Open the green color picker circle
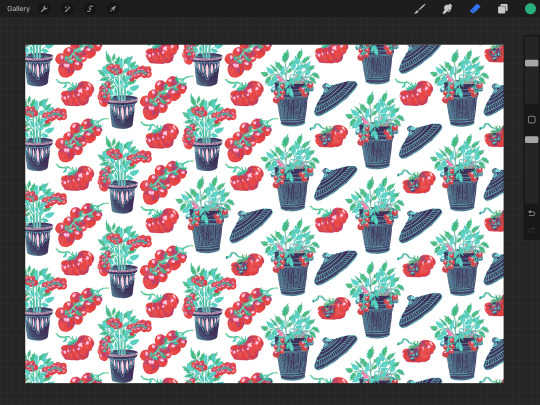 tap(530, 9)
